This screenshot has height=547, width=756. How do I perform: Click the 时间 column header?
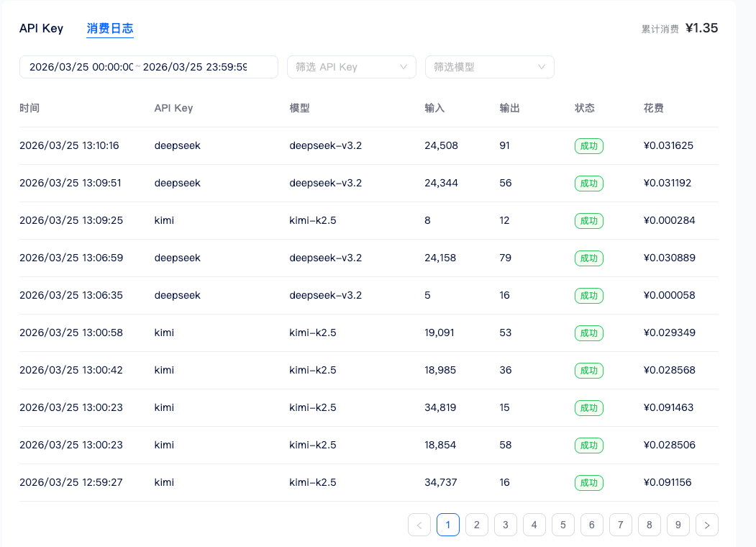29,109
